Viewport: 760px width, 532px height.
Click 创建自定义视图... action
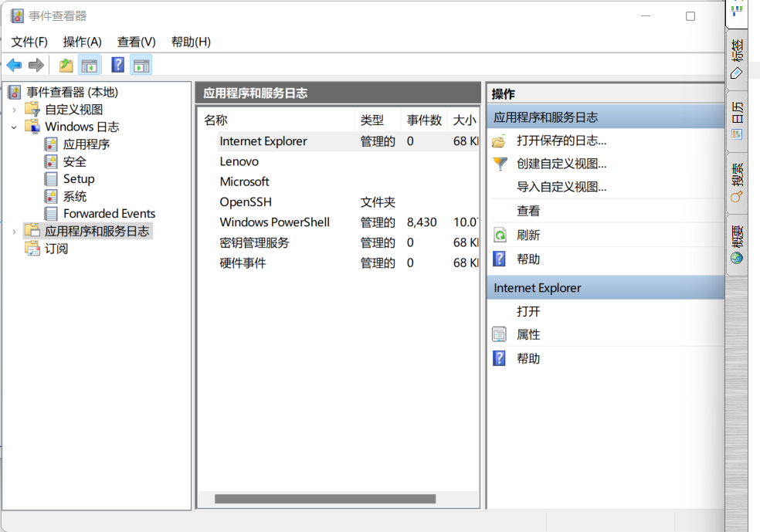pyautogui.click(x=562, y=164)
